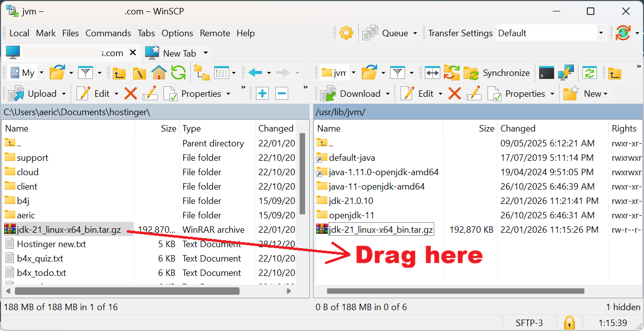
Task: Click the remote Rename pencil icon
Action: coord(474,93)
